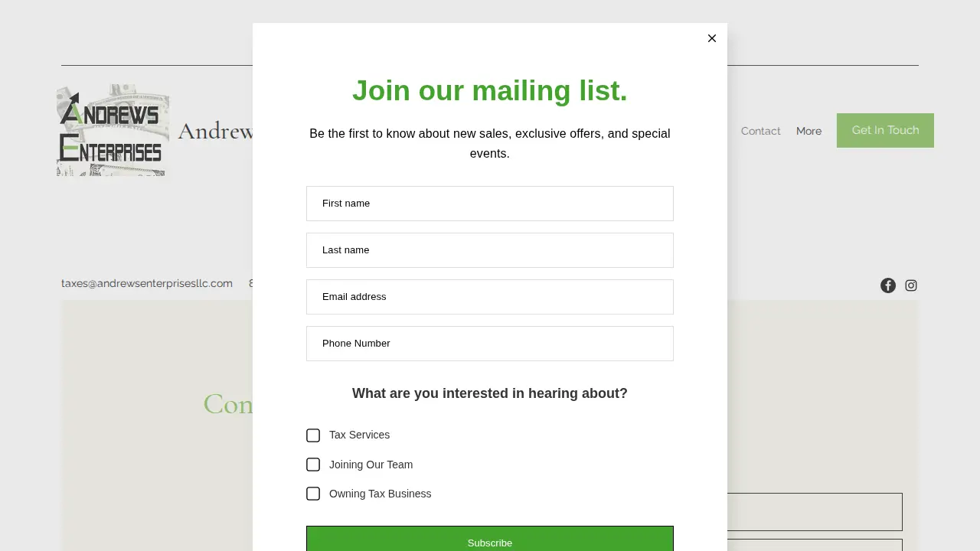Select the Phone Number input
The height and width of the screenshot is (551, 980).
[x=490, y=344]
